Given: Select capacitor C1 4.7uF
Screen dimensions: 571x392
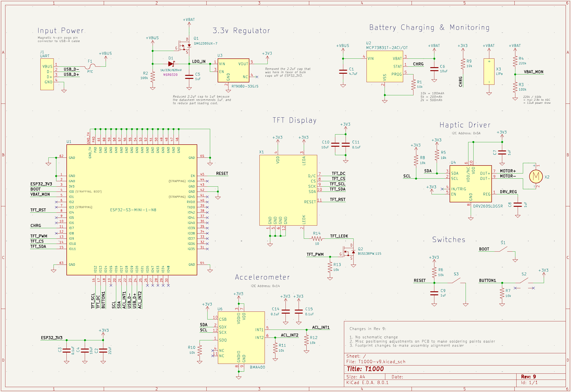Looking at the screenshot, I should (343, 72).
